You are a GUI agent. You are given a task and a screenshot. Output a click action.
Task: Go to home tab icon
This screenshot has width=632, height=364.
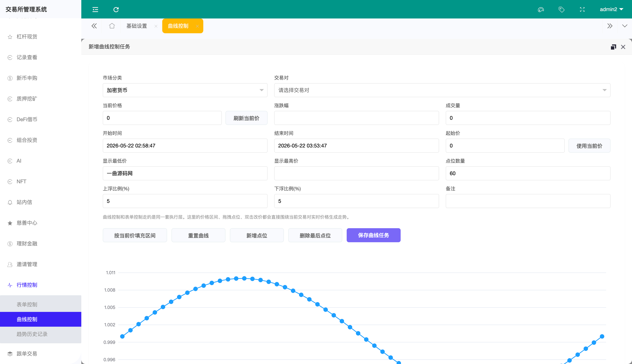[x=112, y=26]
